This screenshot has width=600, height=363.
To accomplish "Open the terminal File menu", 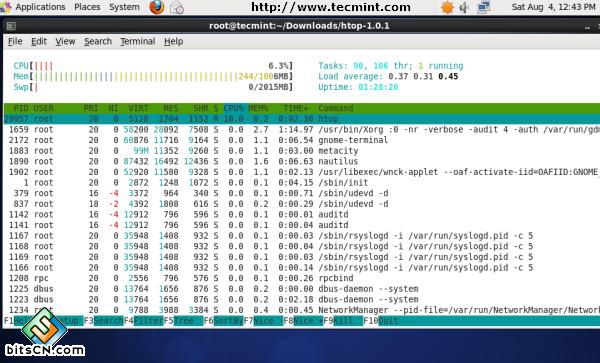I will point(15,41).
